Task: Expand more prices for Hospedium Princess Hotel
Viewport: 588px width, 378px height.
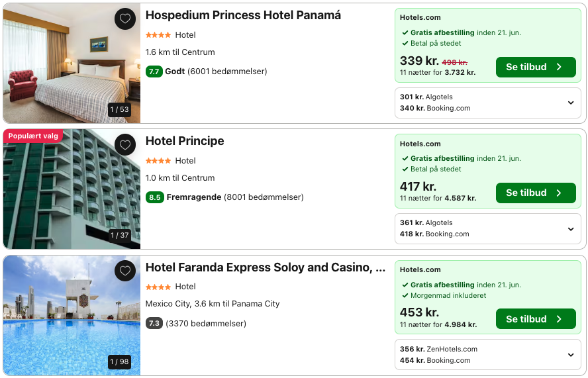Action: [571, 103]
